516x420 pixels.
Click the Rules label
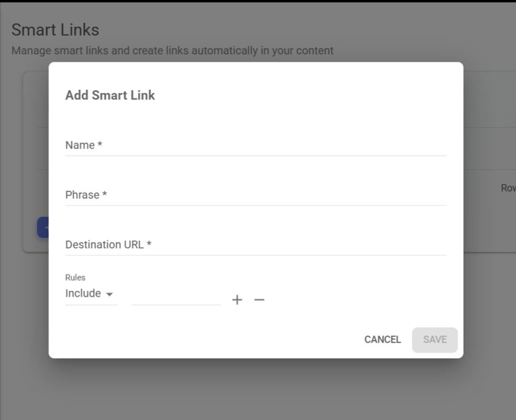coord(75,277)
